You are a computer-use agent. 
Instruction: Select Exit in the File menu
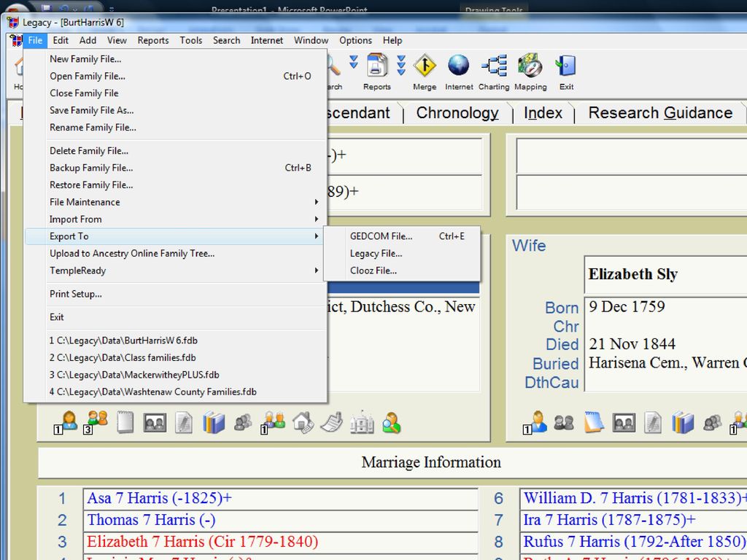coord(175,317)
